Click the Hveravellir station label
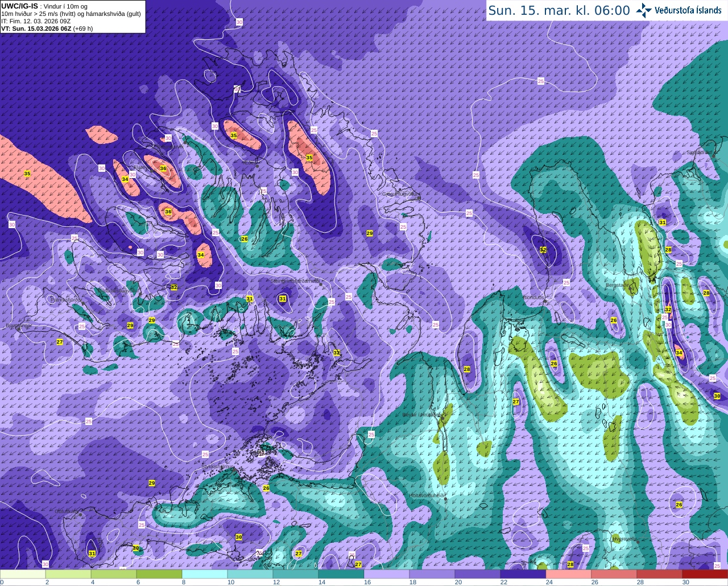 tap(624, 538)
